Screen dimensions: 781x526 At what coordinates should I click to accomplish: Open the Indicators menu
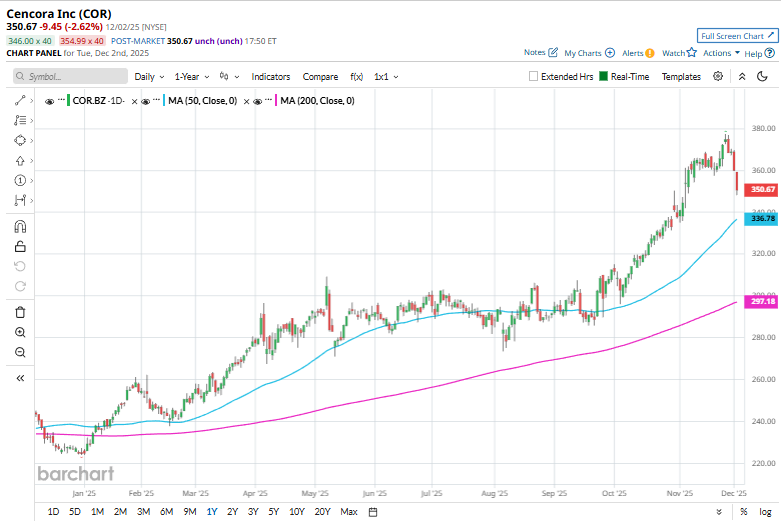271,76
